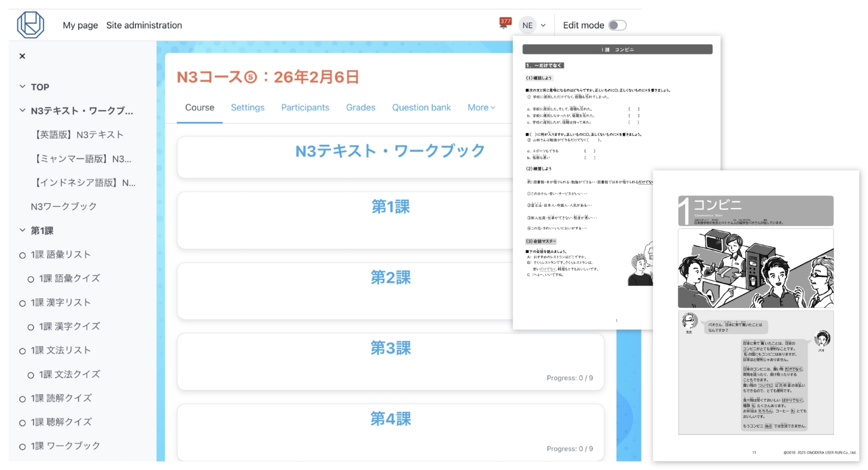Close the course index via the X icon

coord(22,56)
